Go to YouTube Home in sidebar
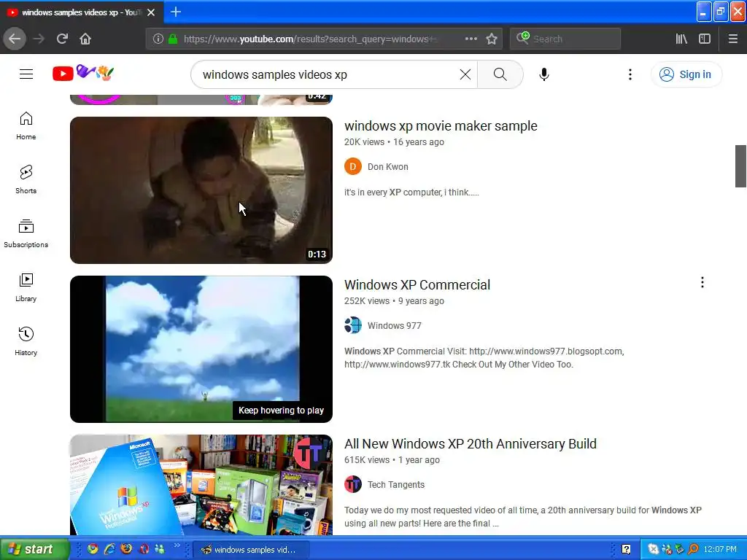The image size is (747, 560). pos(26,126)
